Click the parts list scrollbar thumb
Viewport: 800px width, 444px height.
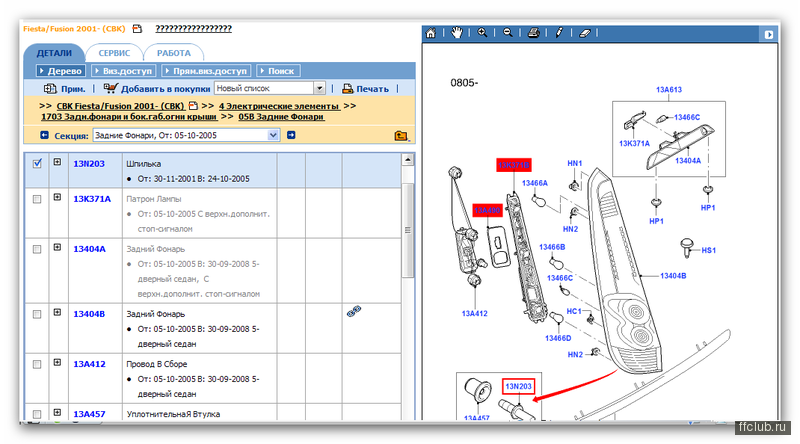(x=408, y=230)
